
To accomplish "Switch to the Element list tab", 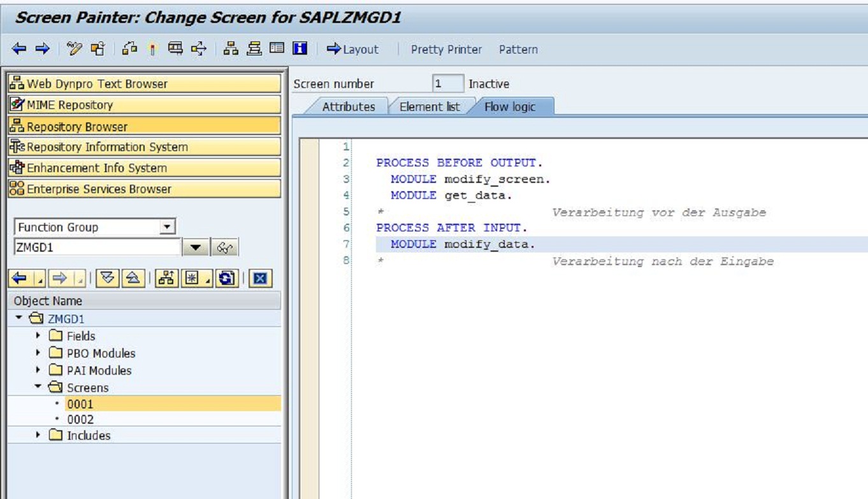I will point(429,106).
